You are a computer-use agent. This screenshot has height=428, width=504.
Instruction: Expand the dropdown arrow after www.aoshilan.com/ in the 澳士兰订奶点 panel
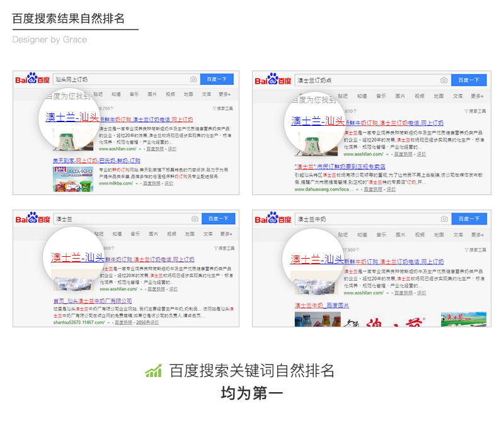(387, 154)
